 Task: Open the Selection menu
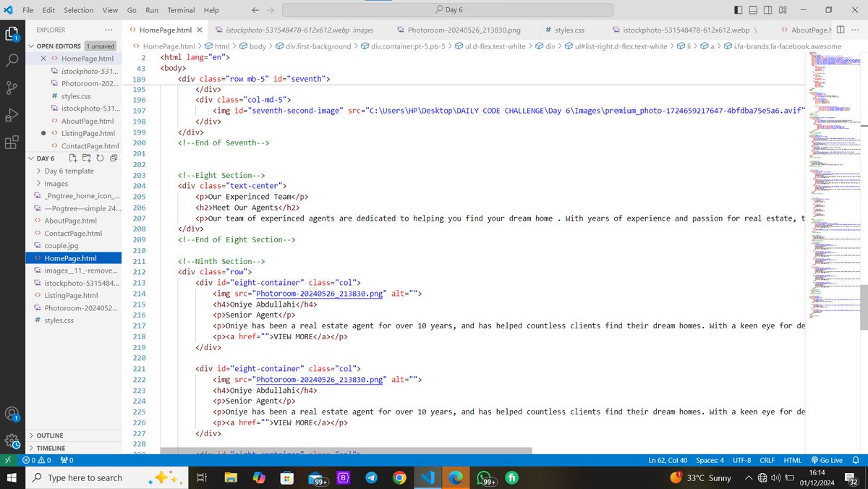point(78,10)
